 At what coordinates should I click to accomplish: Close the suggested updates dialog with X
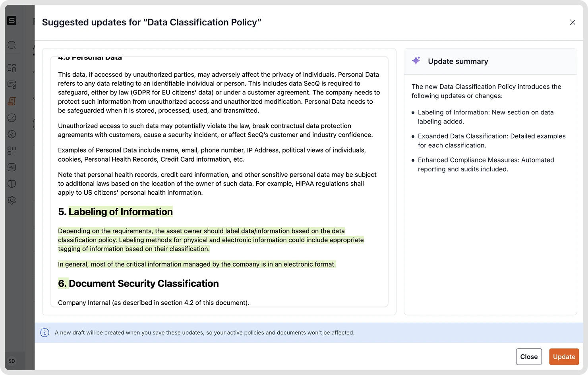click(573, 22)
